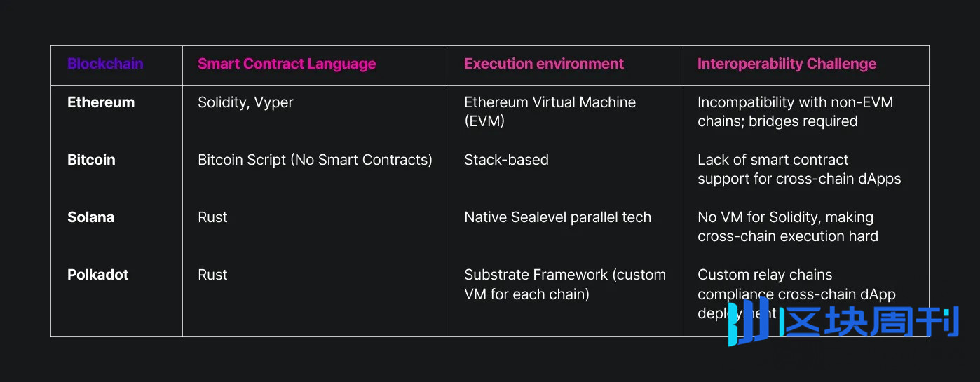Image resolution: width=980 pixels, height=382 pixels.
Task: Click the Stack-based cell
Action: 506,160
